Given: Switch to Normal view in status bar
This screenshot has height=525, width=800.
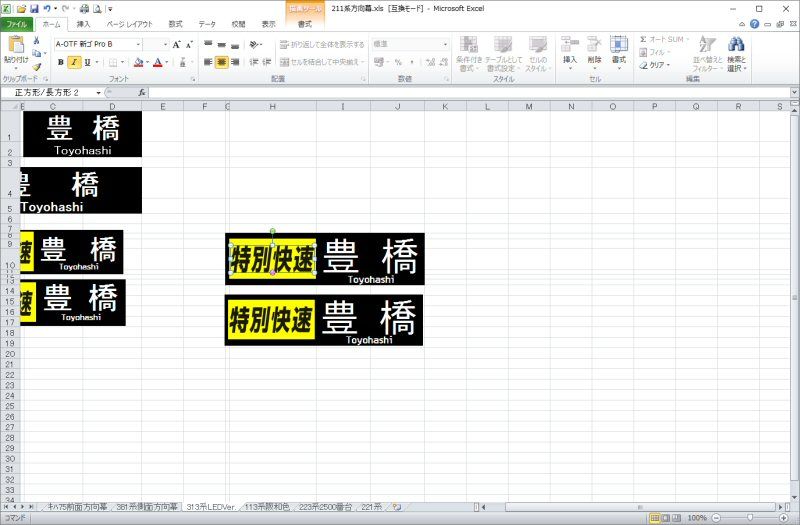Looking at the screenshot, I should click(x=655, y=518).
